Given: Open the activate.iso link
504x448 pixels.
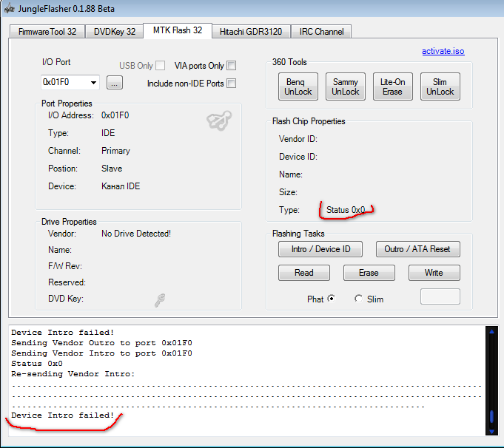Looking at the screenshot, I should tap(443, 51).
